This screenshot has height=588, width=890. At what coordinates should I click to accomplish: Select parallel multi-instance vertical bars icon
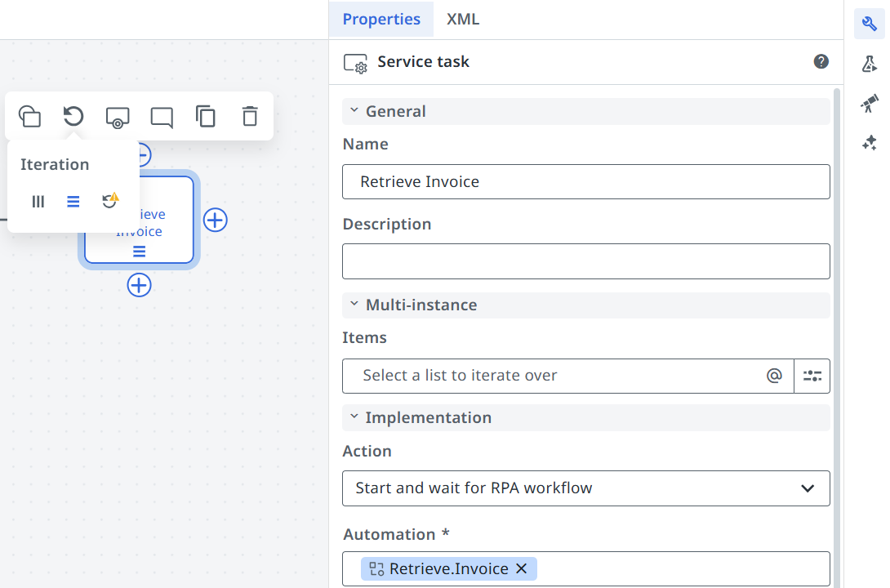38,202
